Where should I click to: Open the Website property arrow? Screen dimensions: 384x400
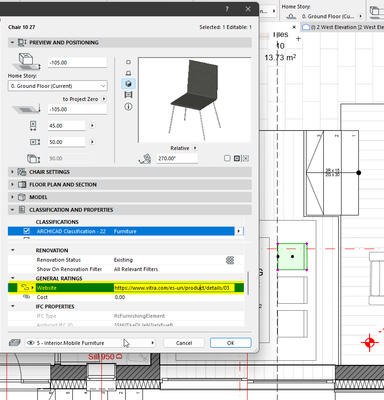click(x=32, y=288)
